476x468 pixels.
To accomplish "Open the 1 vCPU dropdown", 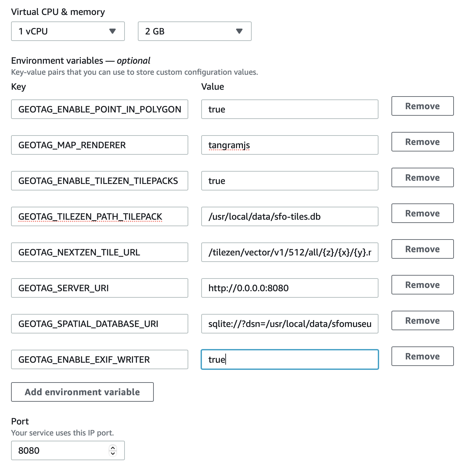I will (68, 31).
